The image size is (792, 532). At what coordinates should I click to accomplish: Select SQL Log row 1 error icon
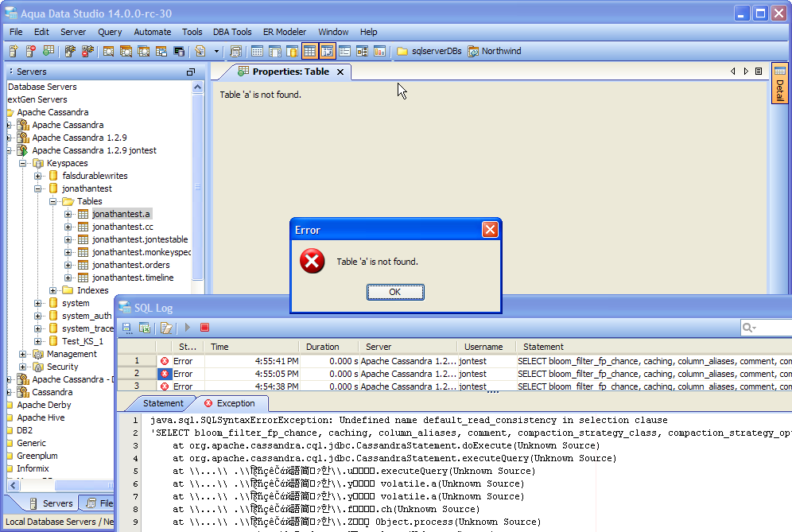164,361
